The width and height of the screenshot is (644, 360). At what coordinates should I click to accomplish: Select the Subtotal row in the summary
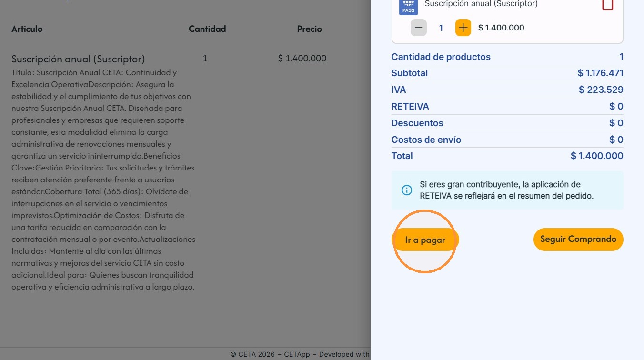click(x=507, y=73)
